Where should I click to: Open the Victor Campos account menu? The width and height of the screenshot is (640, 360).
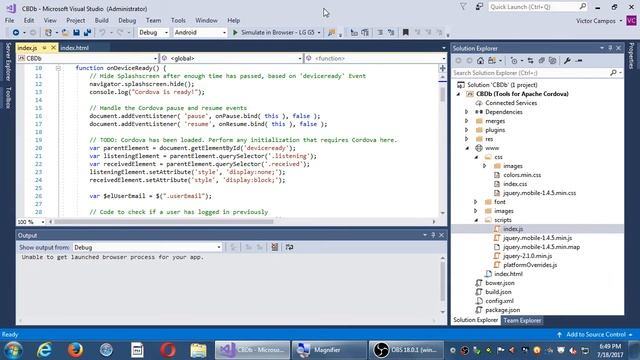(x=599, y=21)
